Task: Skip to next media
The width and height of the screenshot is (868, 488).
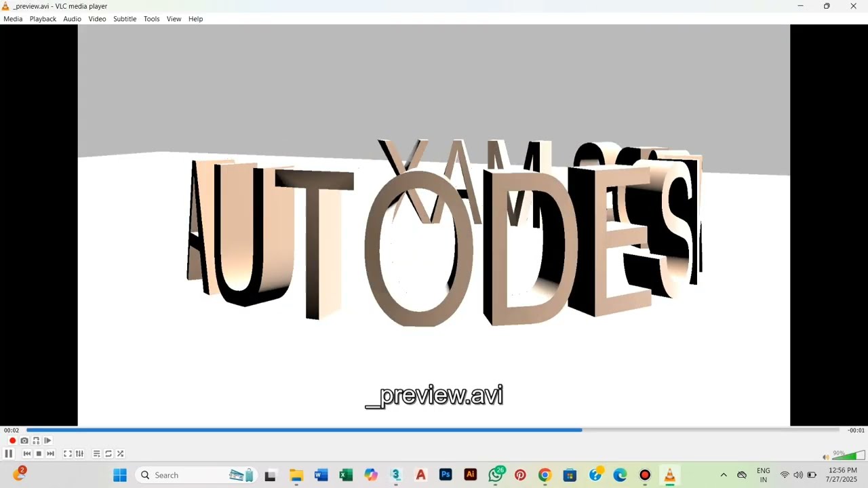Action: (x=50, y=453)
